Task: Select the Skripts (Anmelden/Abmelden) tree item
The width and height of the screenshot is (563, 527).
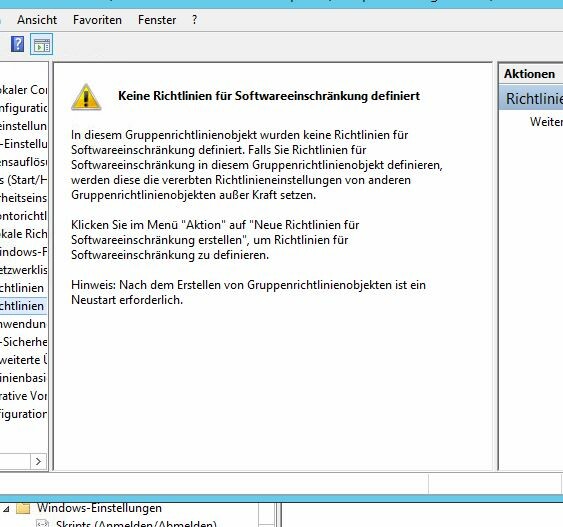Action: click(x=136, y=523)
